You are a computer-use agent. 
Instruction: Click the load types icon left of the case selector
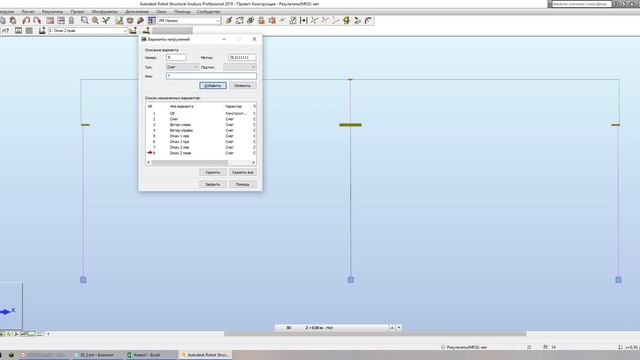(x=42, y=31)
